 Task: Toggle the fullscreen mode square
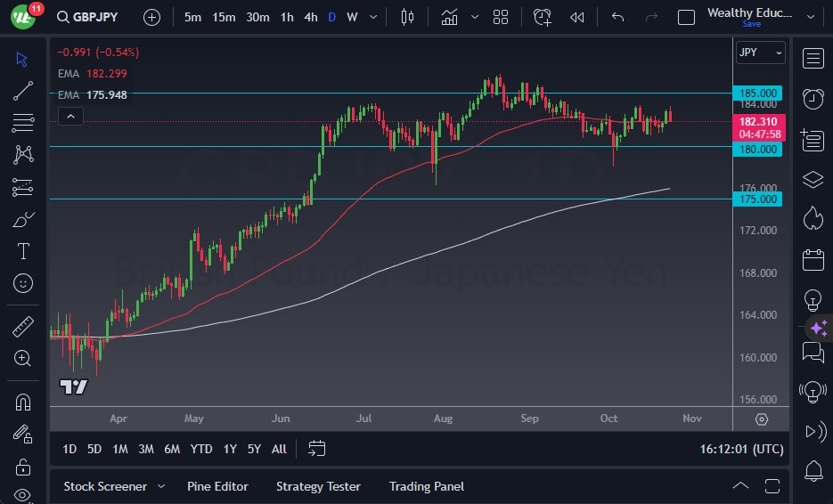click(x=686, y=17)
